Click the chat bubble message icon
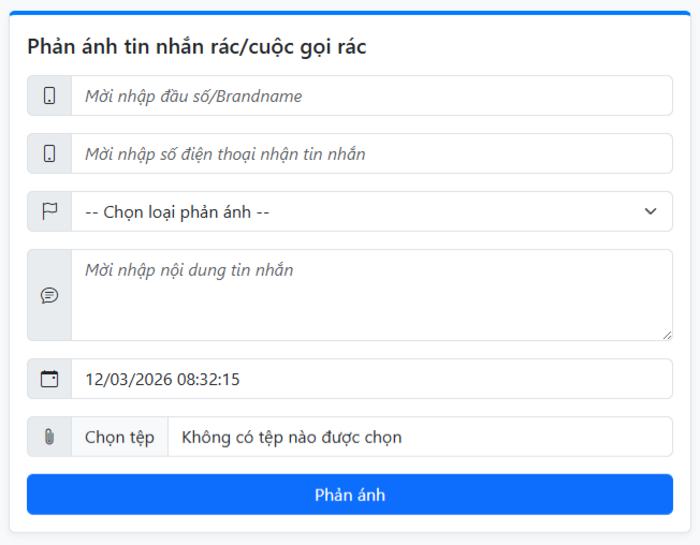The width and height of the screenshot is (700, 545). 49,295
